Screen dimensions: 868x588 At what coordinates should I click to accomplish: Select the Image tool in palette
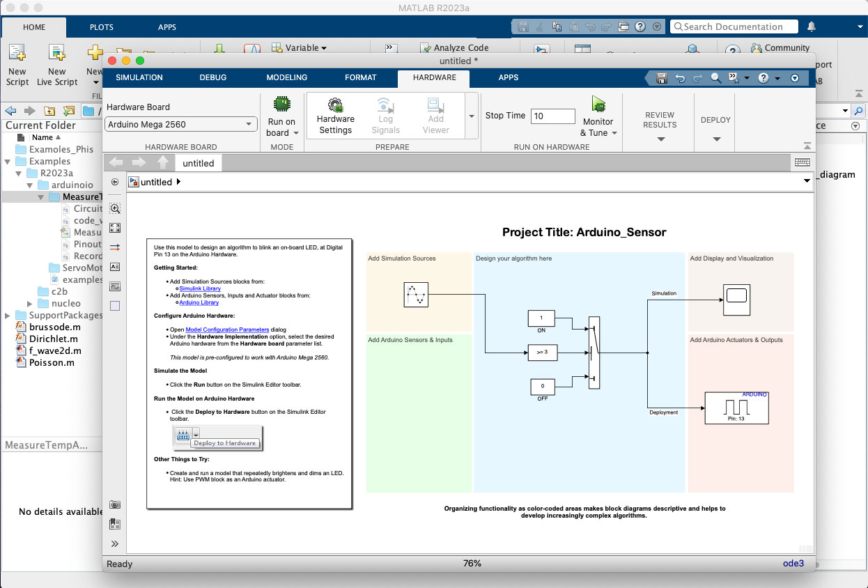tap(116, 286)
